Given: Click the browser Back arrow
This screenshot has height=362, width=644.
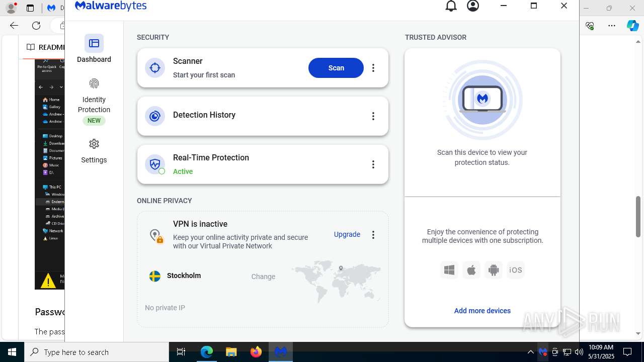Looking at the screenshot, I should [x=14, y=26].
